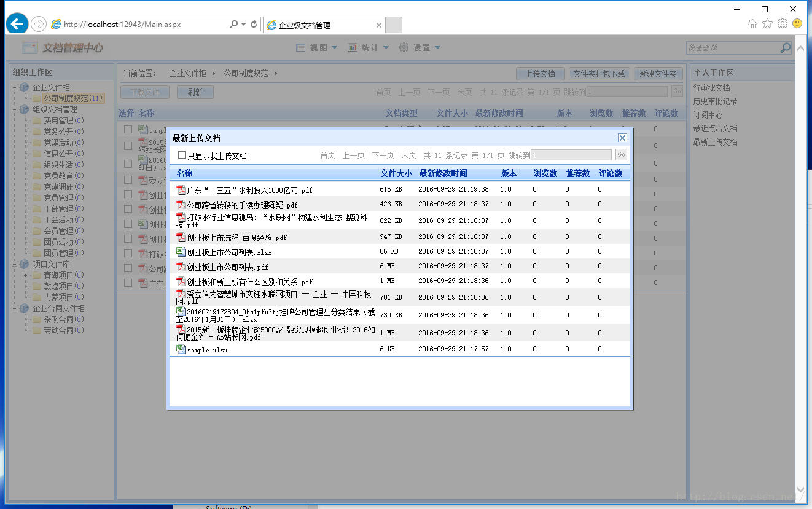The image size is (812, 509).
Task: Open the browser tools gear icon
Action: [x=782, y=23]
